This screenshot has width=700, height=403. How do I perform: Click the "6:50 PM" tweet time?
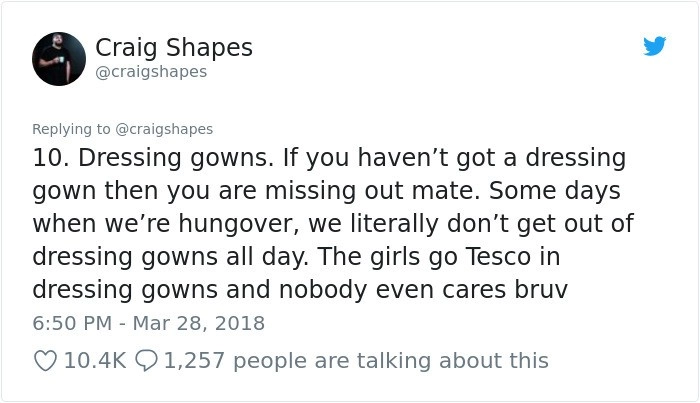(x=69, y=323)
